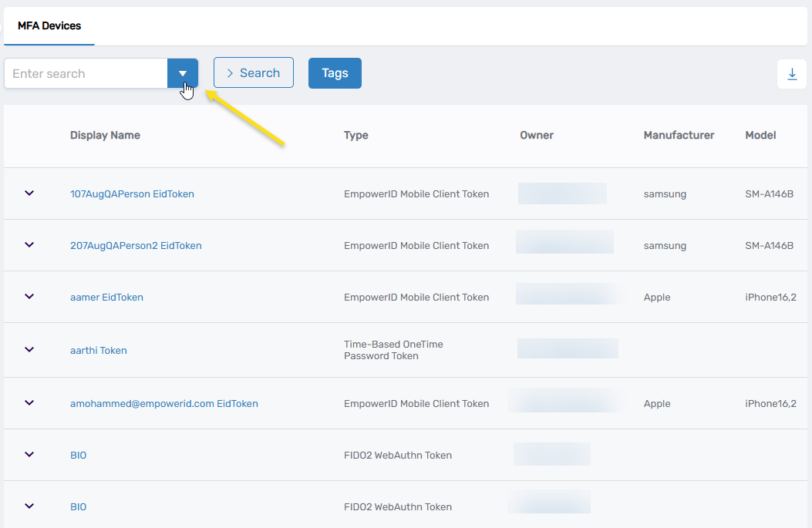Open the first BIO device link
This screenshot has height=528, width=812.
click(78, 454)
